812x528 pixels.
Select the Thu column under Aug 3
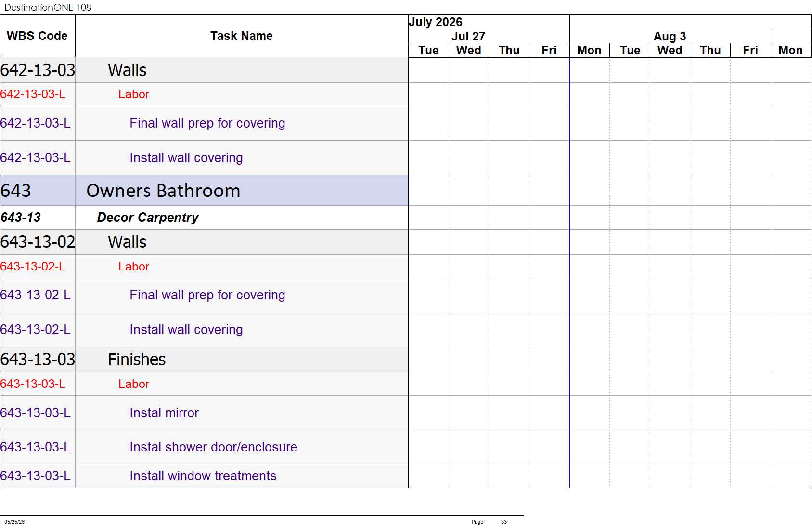[710, 51]
